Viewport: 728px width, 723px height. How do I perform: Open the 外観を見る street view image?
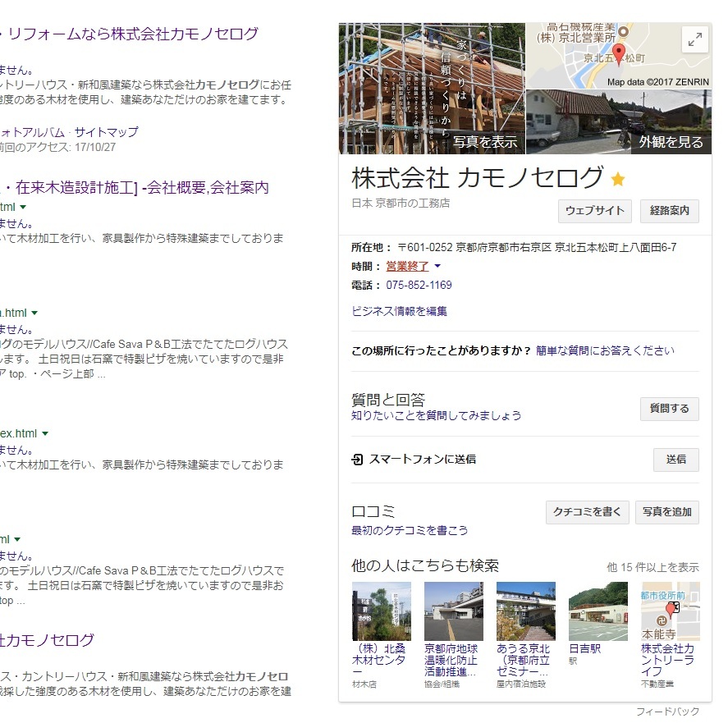tap(618, 121)
